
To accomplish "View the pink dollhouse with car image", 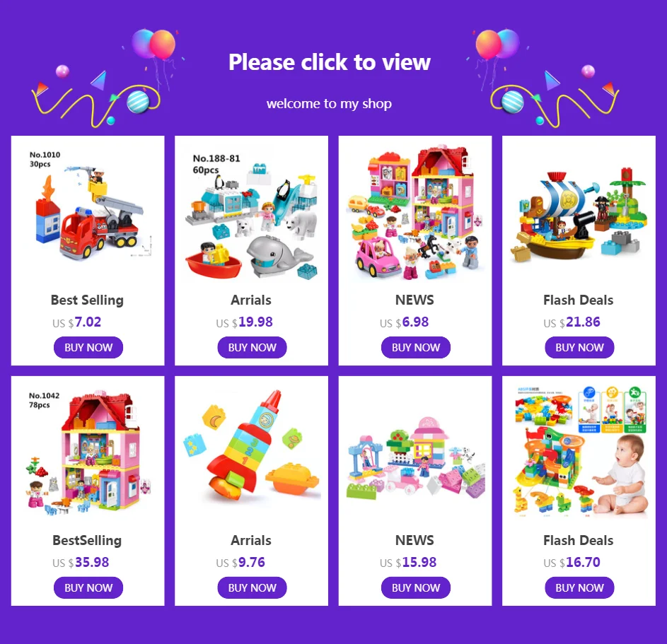I will click(416, 211).
